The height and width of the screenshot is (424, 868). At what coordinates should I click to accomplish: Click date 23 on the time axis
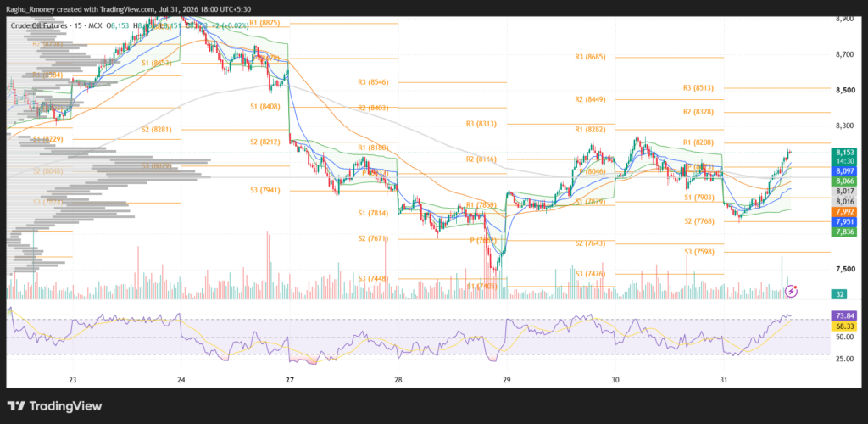coord(73,380)
